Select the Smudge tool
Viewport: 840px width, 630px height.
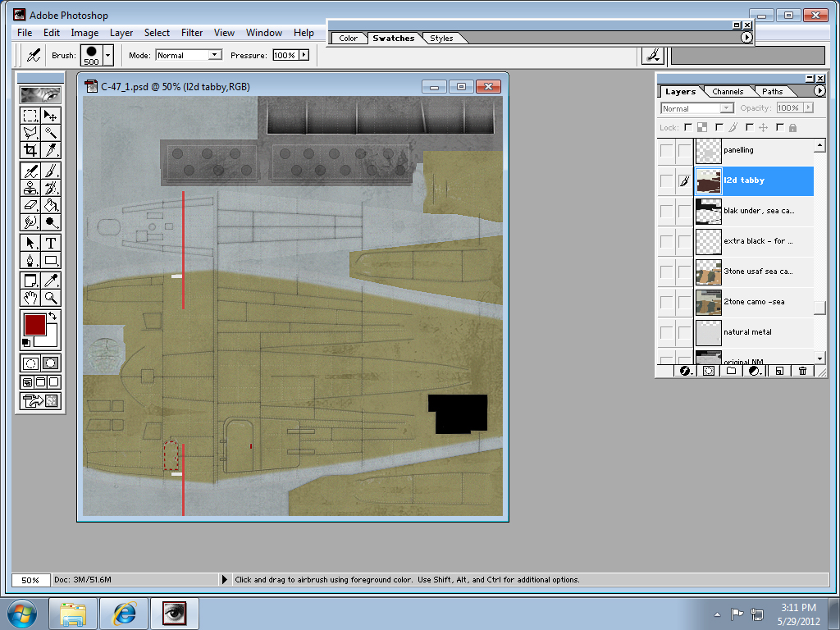(x=30, y=222)
